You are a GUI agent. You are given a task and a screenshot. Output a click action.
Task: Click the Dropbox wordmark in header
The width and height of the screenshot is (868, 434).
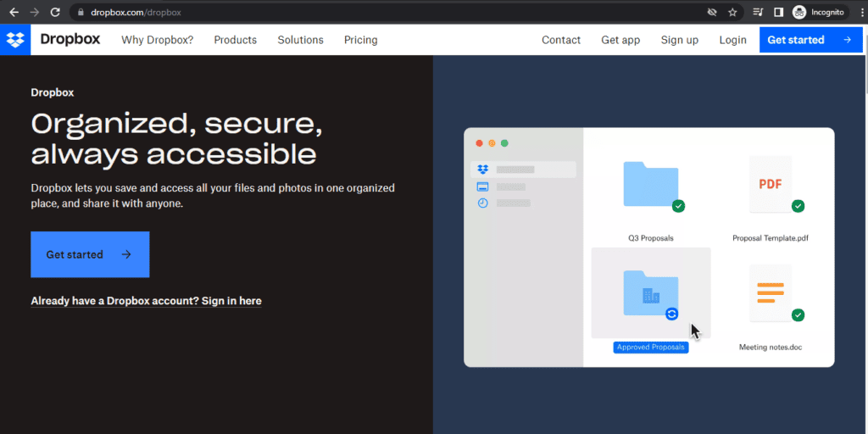point(70,39)
